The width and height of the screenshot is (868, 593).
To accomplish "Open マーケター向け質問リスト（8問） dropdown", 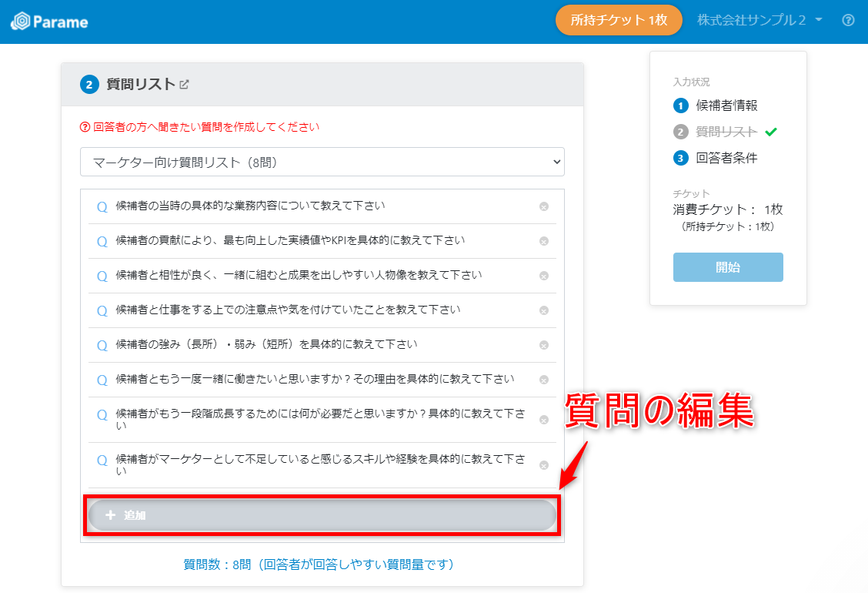I will pos(322,162).
